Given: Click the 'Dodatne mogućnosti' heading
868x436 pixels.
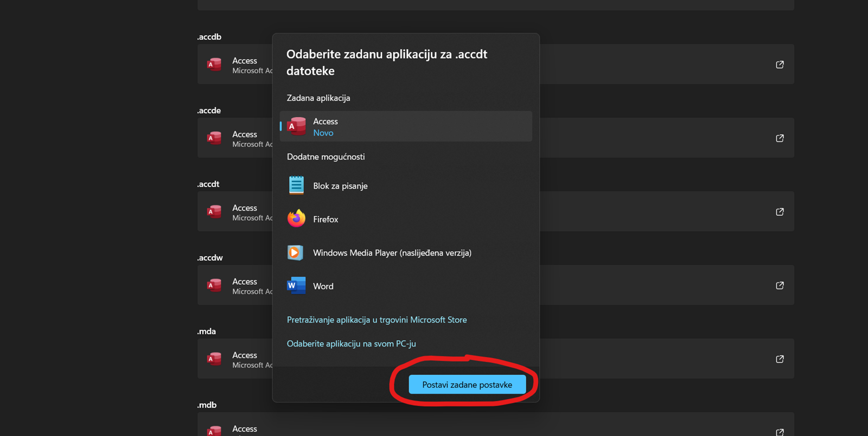Looking at the screenshot, I should [x=325, y=157].
